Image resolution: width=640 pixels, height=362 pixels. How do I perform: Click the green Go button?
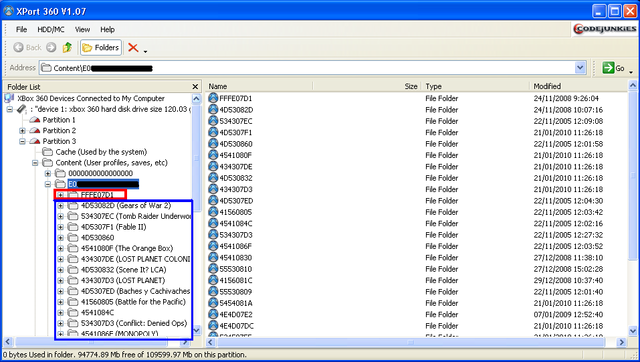[x=613, y=68]
